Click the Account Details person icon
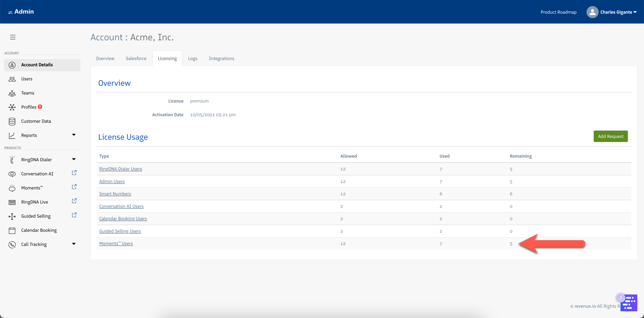Screen dimensions: 644x318 [12, 65]
